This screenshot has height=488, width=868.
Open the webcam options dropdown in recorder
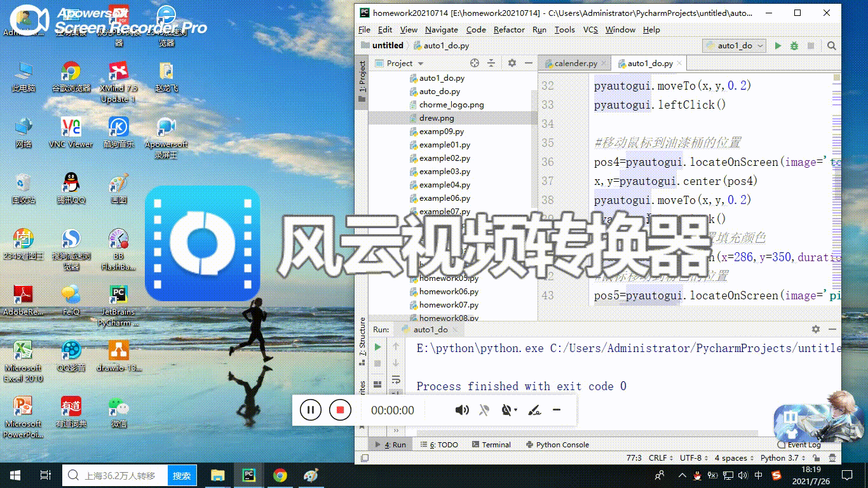(514, 410)
